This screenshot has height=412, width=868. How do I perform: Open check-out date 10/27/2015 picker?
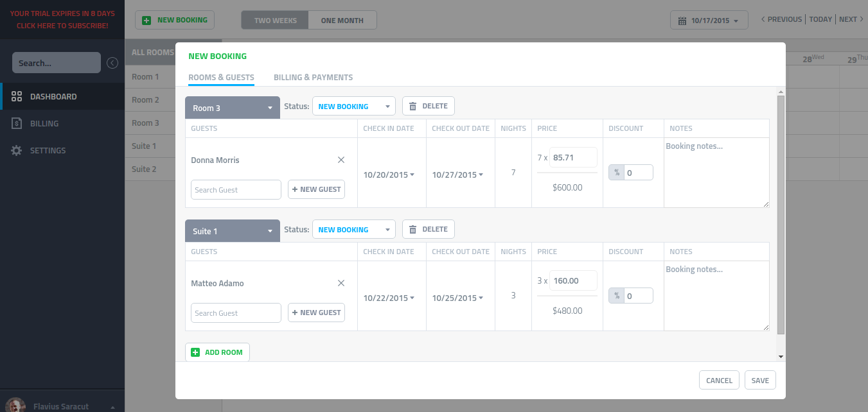point(457,175)
